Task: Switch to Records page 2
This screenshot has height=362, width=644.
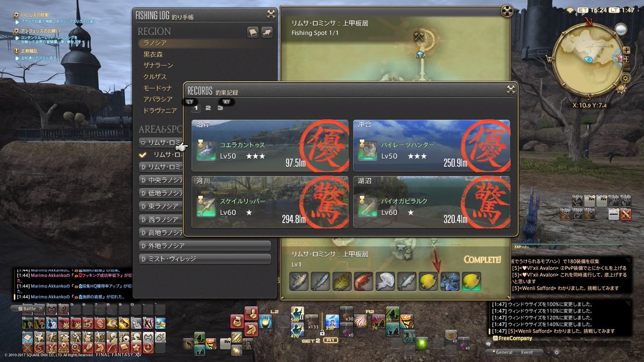Action: tap(208, 108)
